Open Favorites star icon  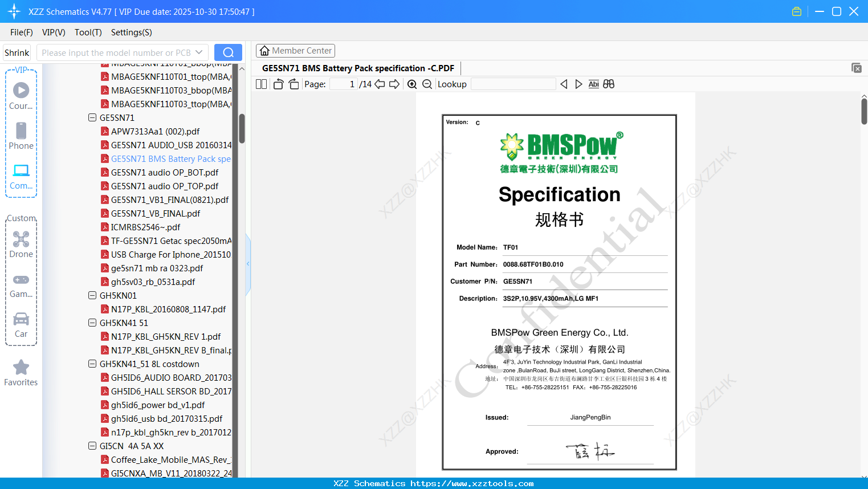pos(21,367)
